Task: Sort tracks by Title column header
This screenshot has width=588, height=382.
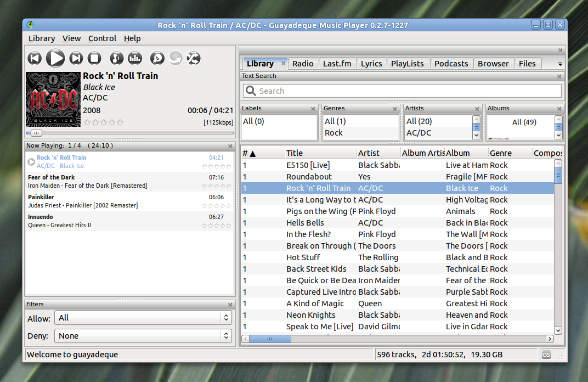Action: pos(321,153)
